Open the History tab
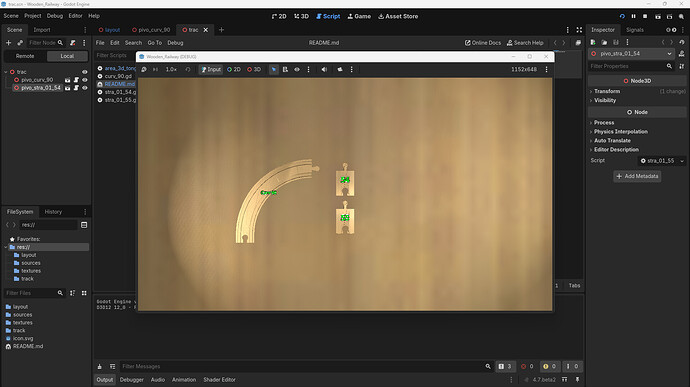Screen dimensions: 690x387 (53, 212)
